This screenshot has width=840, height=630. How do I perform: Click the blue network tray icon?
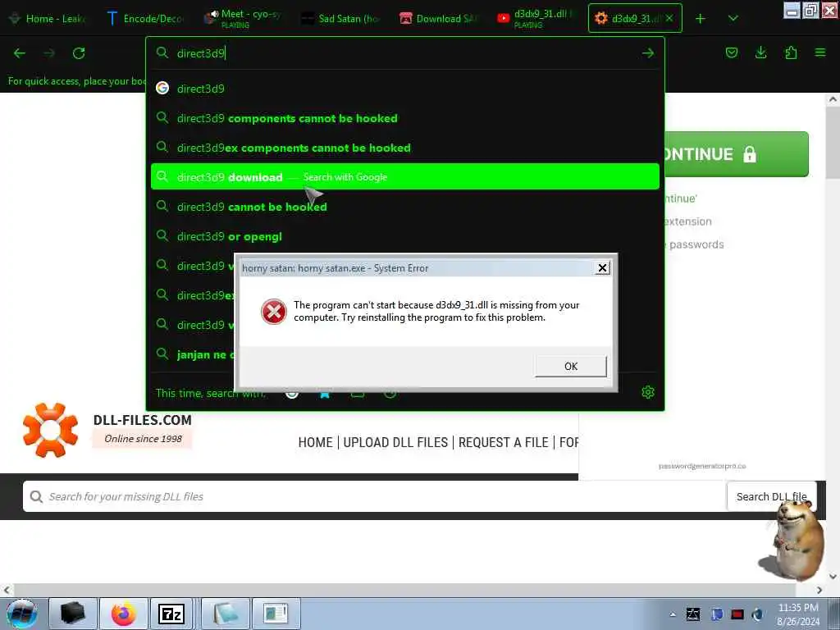tap(716, 614)
